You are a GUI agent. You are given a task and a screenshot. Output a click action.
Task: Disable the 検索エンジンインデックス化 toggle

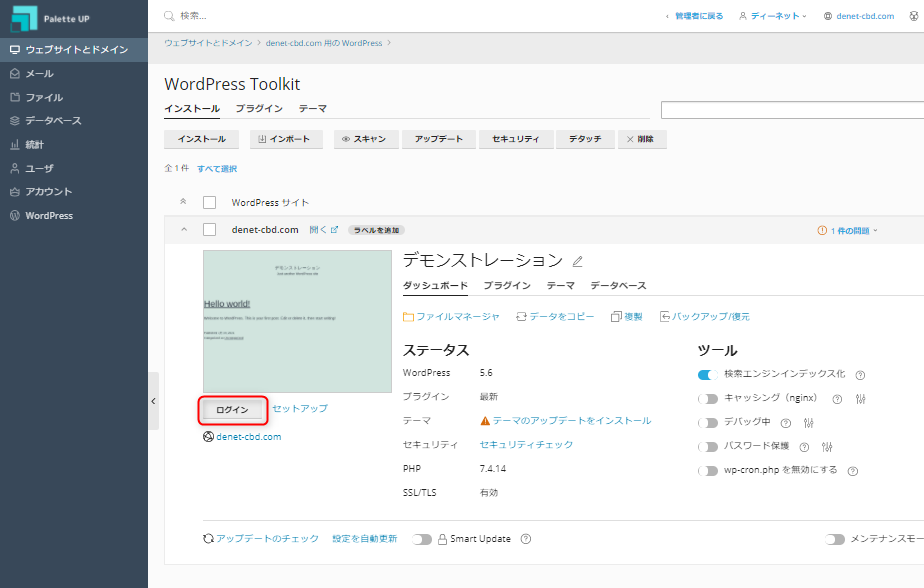coord(707,375)
